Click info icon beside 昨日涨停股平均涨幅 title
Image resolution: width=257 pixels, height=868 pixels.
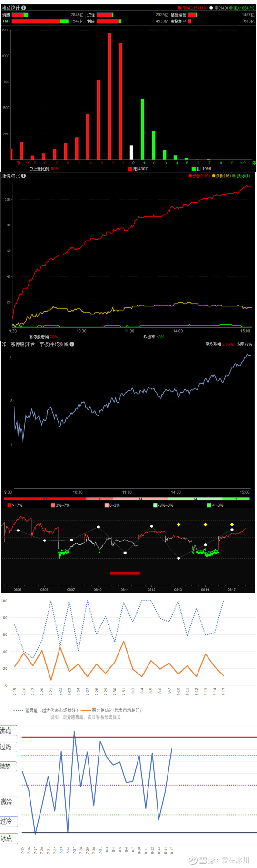(x=72, y=344)
